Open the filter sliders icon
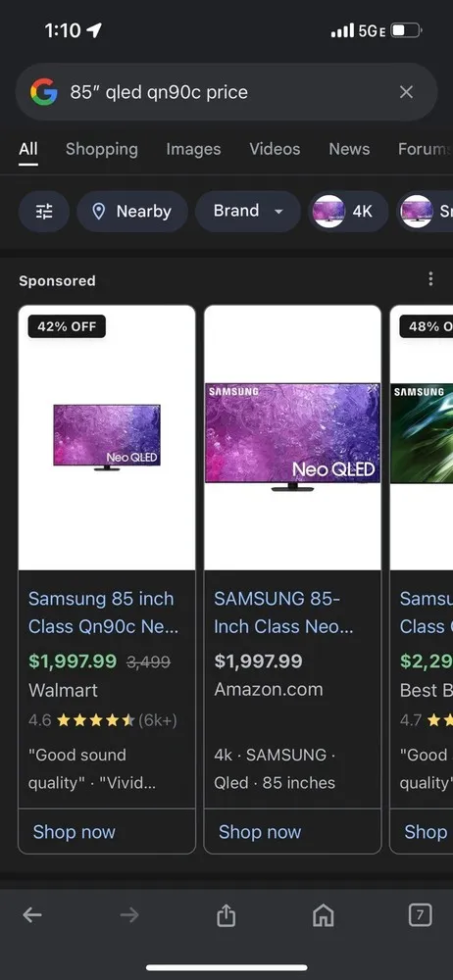Screen dimensions: 453x980 pos(44,212)
